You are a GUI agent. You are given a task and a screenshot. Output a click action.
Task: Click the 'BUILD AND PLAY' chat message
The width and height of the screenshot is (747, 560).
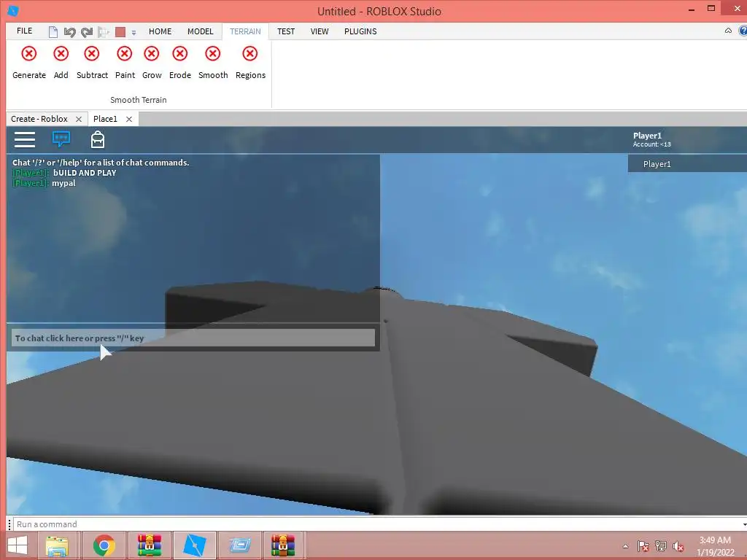click(85, 173)
